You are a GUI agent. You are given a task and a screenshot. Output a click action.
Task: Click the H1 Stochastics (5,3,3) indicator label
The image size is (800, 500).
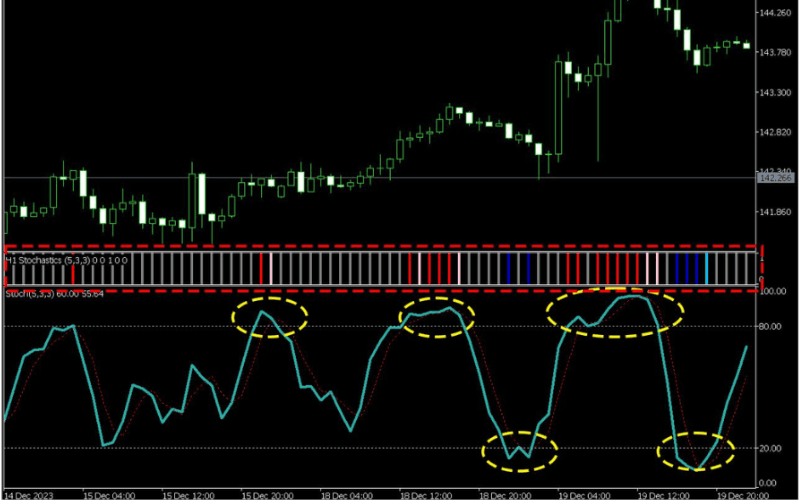pos(66,261)
